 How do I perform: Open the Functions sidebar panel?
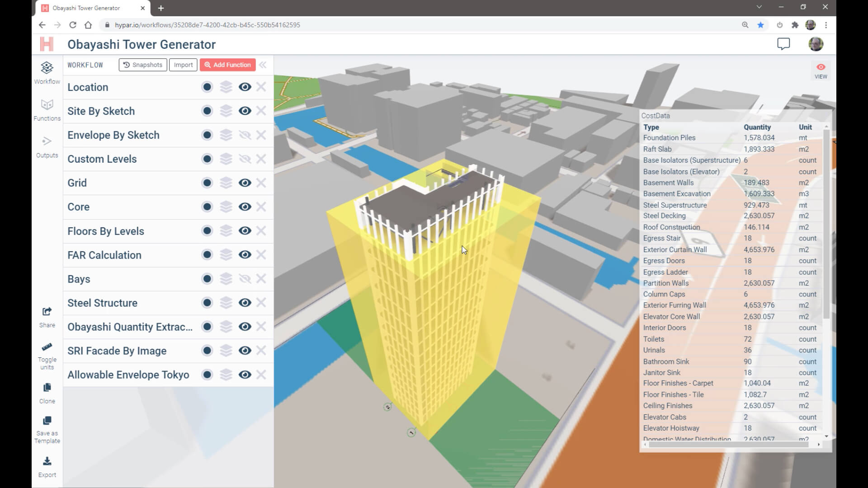(47, 108)
